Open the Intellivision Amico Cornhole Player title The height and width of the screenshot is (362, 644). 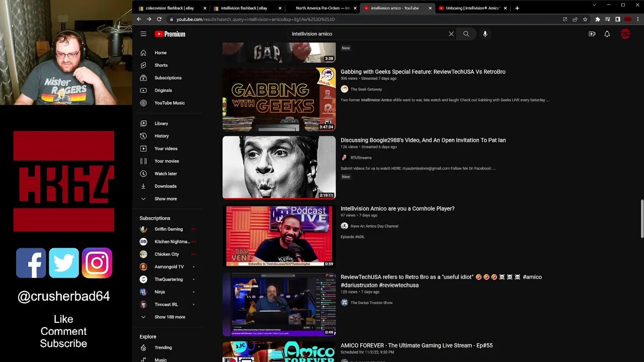(x=397, y=209)
